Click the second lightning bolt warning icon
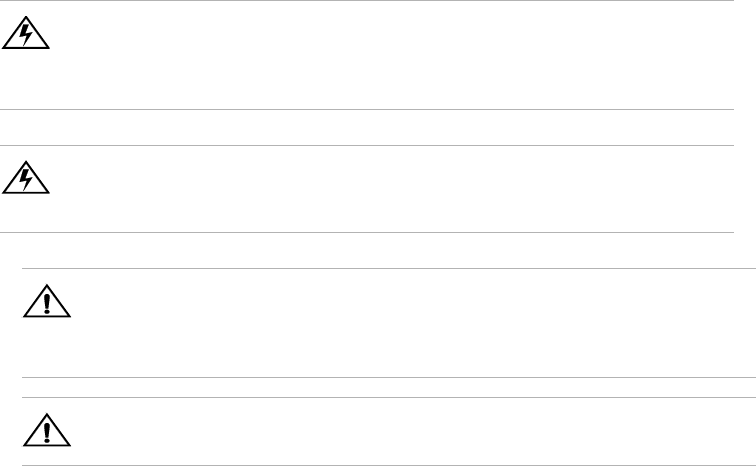The width and height of the screenshot is (756, 466). [x=17, y=179]
